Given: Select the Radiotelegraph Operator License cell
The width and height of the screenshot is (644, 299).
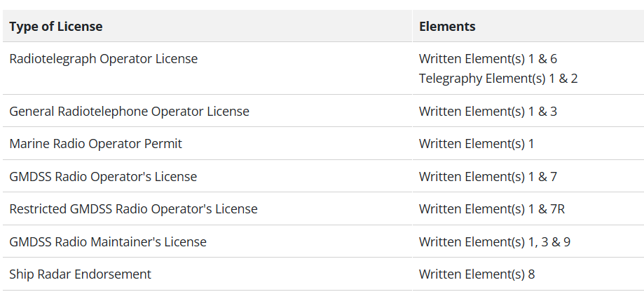Looking at the screenshot, I should click(x=104, y=59).
